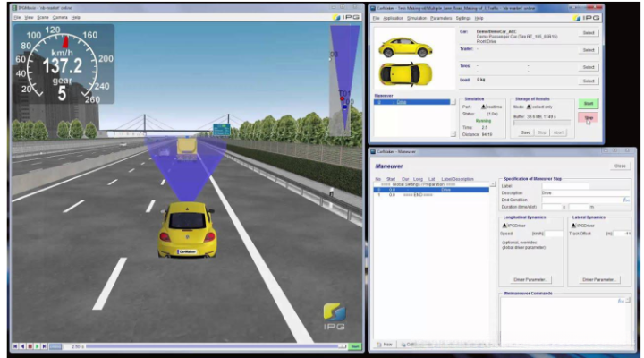This screenshot has width=644, height=358.
Task: Click the playback speed field beside skip-to-end
Action: [55, 346]
